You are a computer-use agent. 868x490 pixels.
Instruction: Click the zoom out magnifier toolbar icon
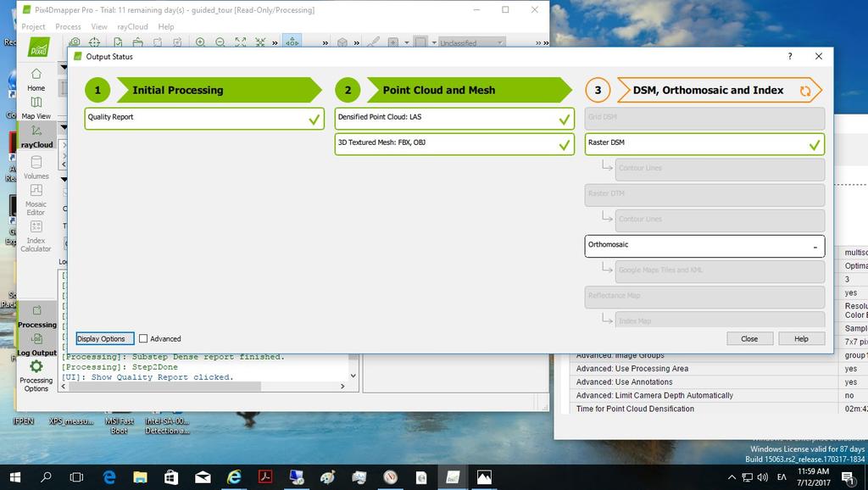click(x=220, y=42)
